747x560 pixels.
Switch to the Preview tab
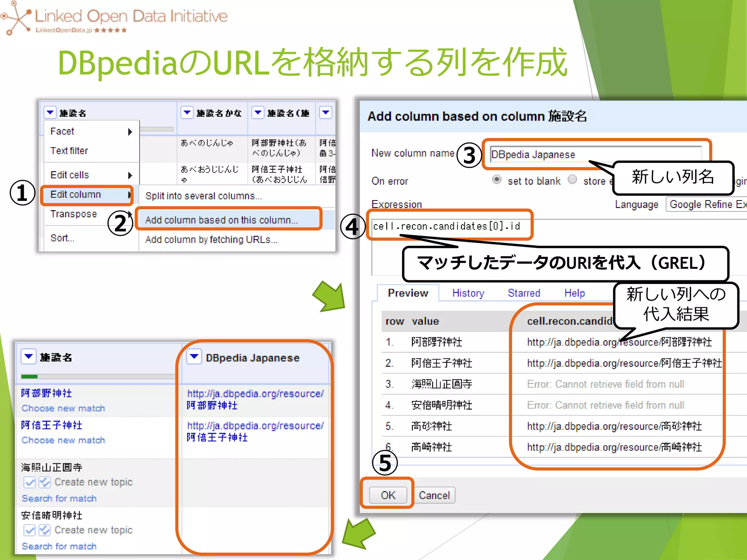(x=408, y=293)
